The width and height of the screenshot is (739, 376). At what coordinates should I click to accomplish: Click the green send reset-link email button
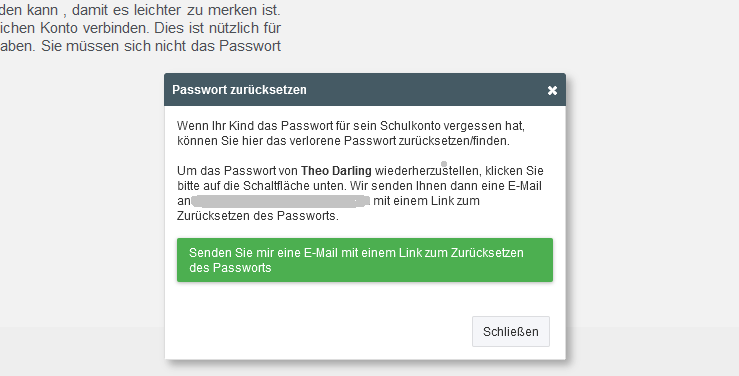tap(365, 260)
